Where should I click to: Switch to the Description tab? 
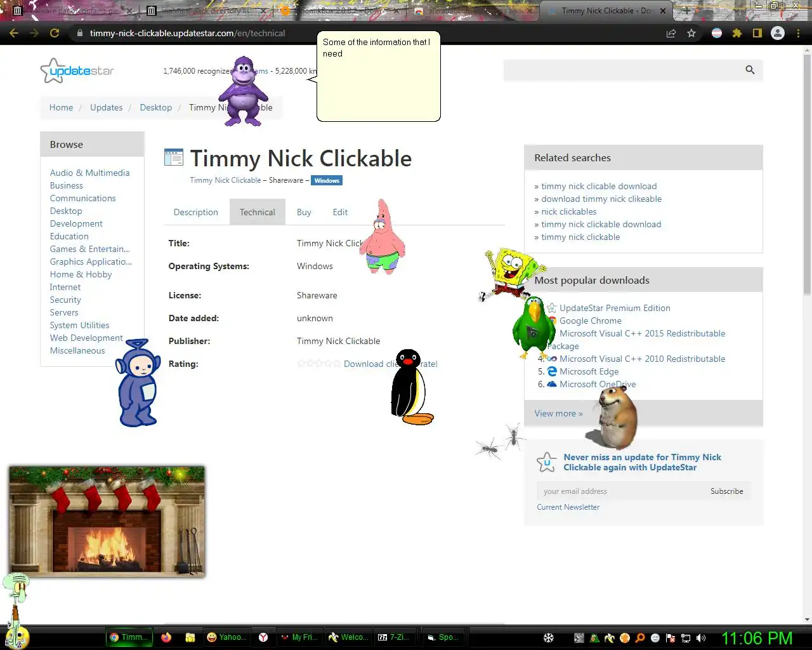tap(196, 212)
